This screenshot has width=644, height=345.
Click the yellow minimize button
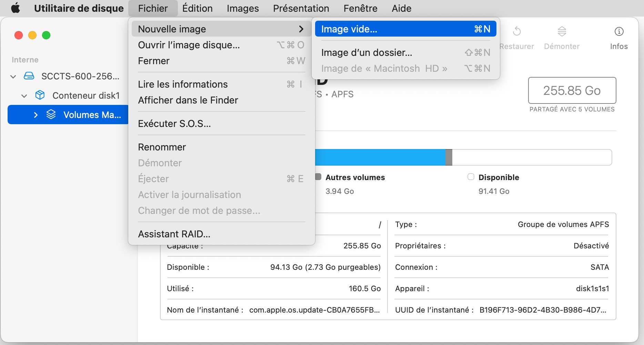[32, 35]
